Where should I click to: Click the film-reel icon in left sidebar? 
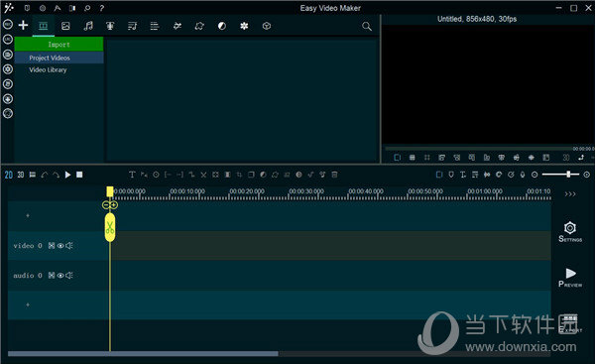(x=8, y=69)
